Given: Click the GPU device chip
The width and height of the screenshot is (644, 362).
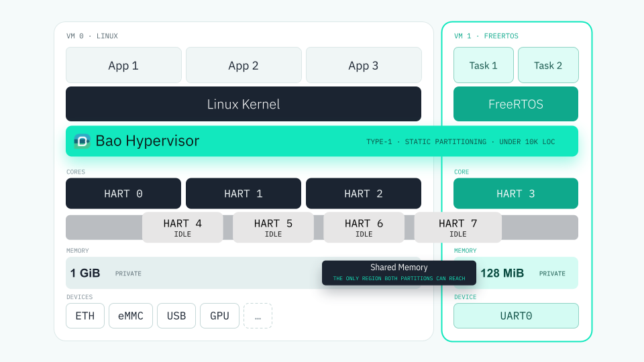Looking at the screenshot, I should point(220,316).
